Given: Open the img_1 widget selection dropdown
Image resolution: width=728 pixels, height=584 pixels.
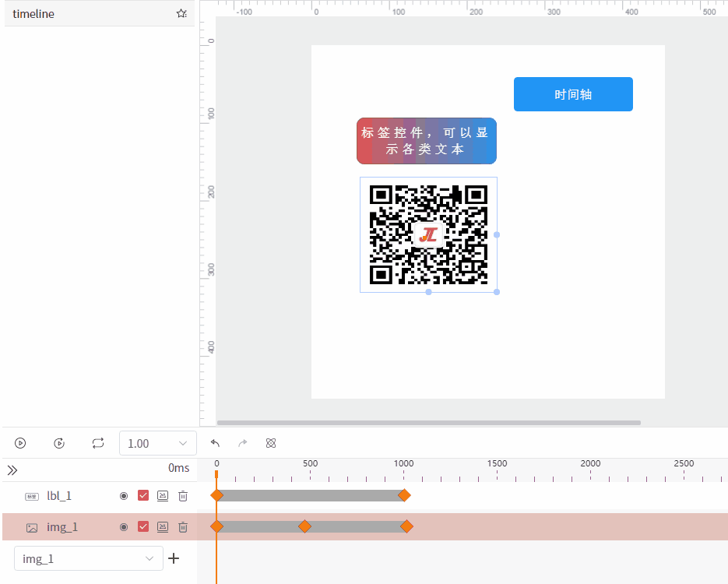Looking at the screenshot, I should pyautogui.click(x=89, y=558).
